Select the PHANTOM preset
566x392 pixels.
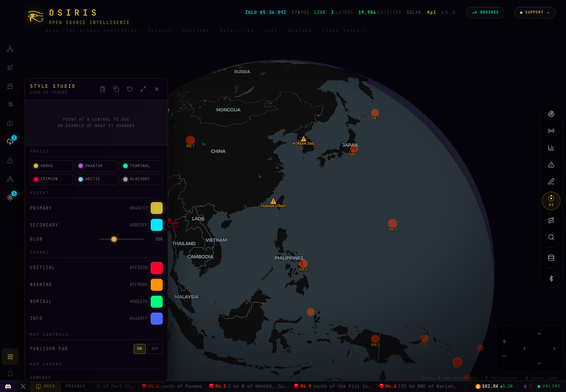[x=96, y=166]
